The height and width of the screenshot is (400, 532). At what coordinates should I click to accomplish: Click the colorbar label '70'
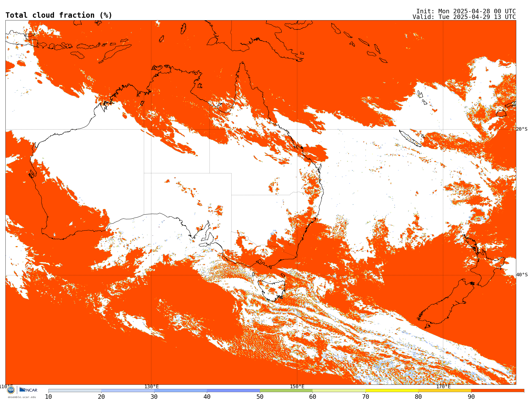366,397
